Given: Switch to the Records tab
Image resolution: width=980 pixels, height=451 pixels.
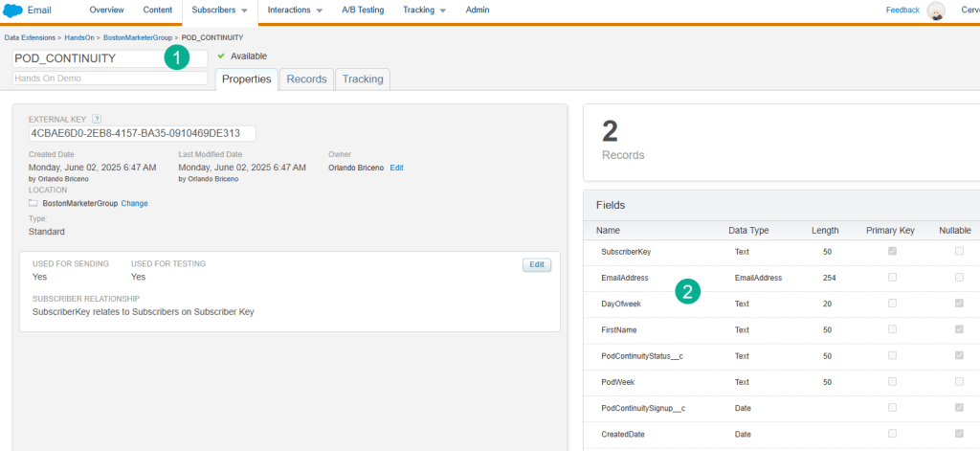Looking at the screenshot, I should coord(306,79).
